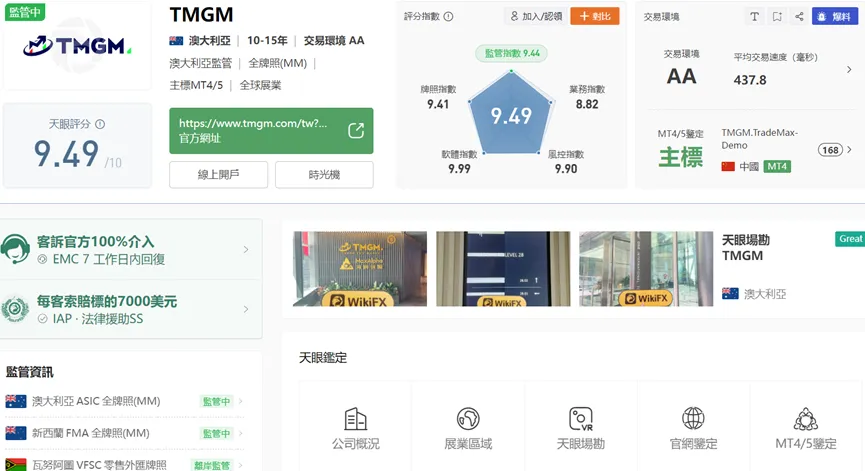Click the IAP · 法律援助SS text
The height and width of the screenshot is (471, 865).
tap(98, 319)
